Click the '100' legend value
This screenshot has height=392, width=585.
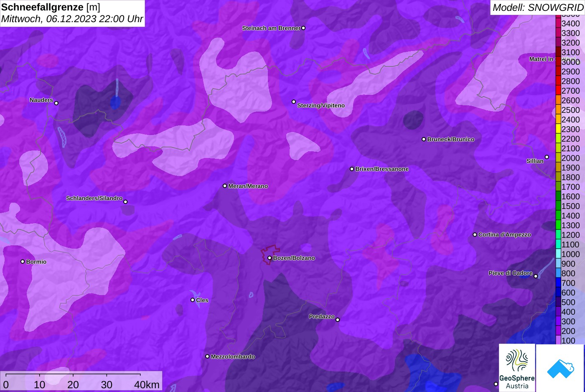[x=568, y=341]
